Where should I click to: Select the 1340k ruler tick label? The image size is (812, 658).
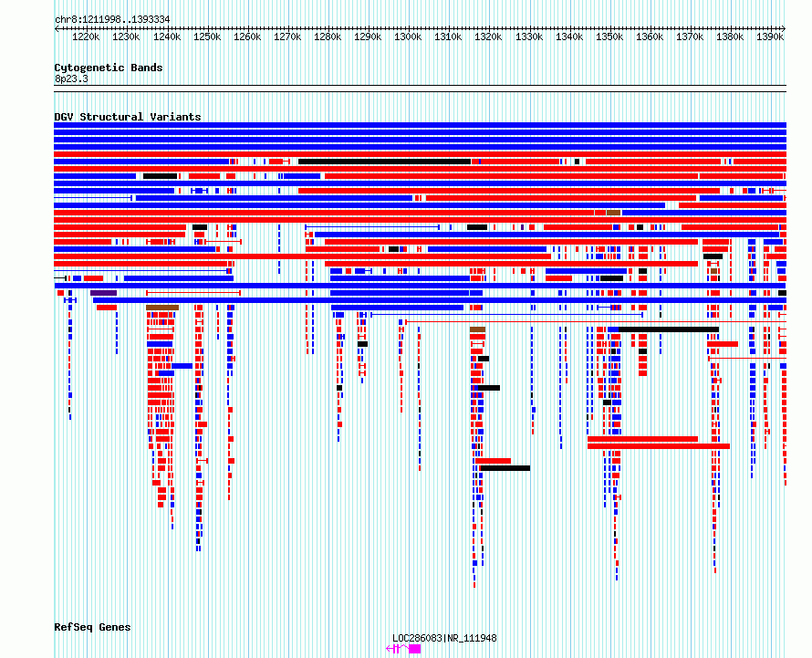tap(569, 37)
